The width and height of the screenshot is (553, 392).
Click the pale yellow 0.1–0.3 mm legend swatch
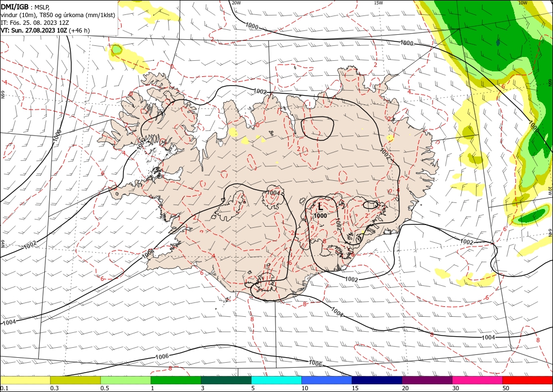25,380
